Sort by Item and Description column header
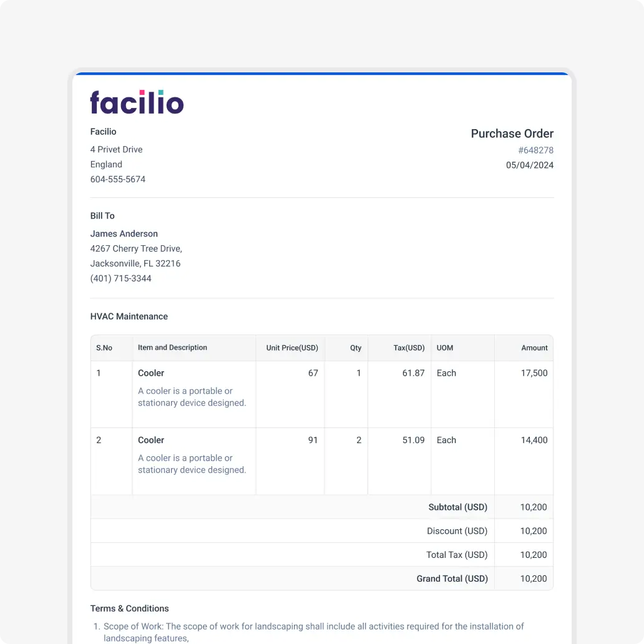 [172, 348]
